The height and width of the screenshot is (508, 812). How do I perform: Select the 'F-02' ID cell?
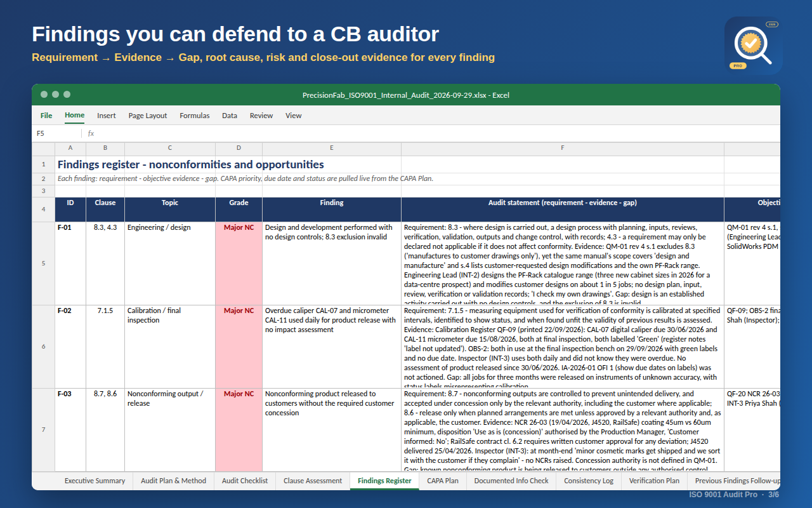70,347
